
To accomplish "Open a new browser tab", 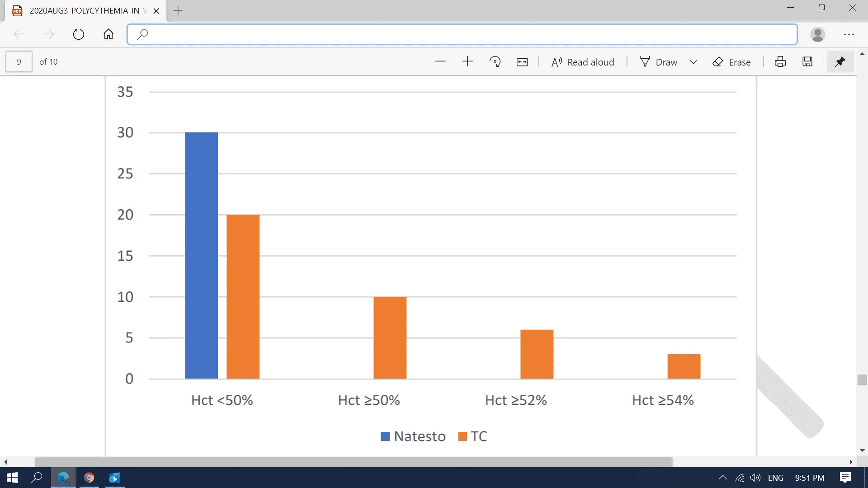I will click(x=178, y=10).
